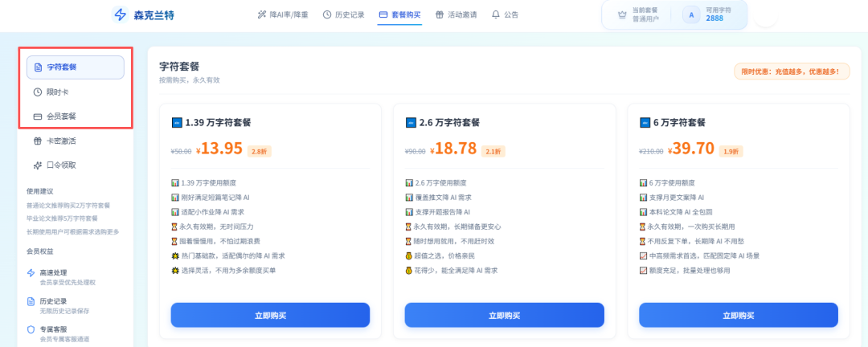Click the 高速处理 lightning icon
Image resolution: width=868 pixels, height=347 pixels.
[x=31, y=273]
